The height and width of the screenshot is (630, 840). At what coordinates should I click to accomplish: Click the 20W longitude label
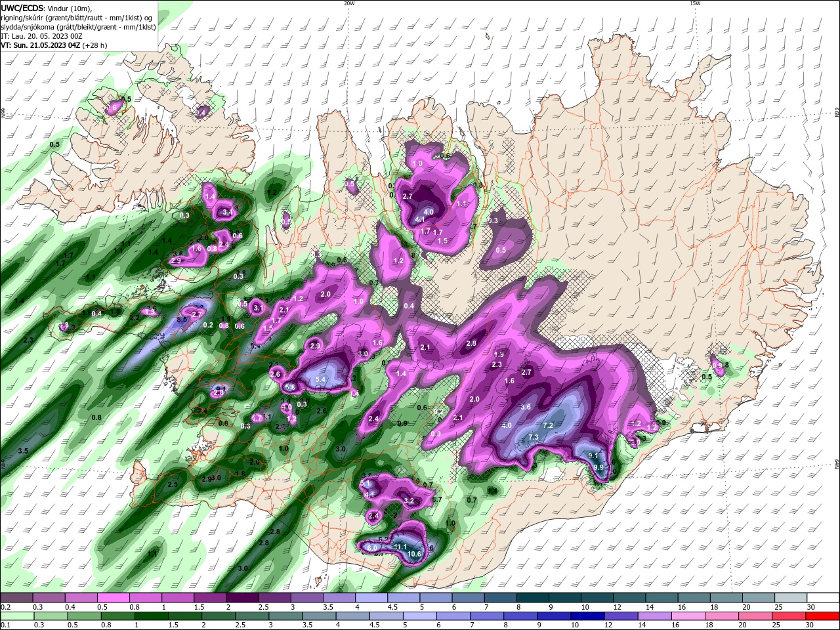click(350, 3)
